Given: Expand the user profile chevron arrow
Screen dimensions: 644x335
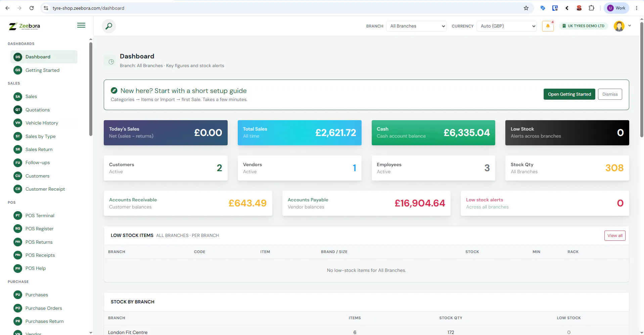Looking at the screenshot, I should point(630,26).
